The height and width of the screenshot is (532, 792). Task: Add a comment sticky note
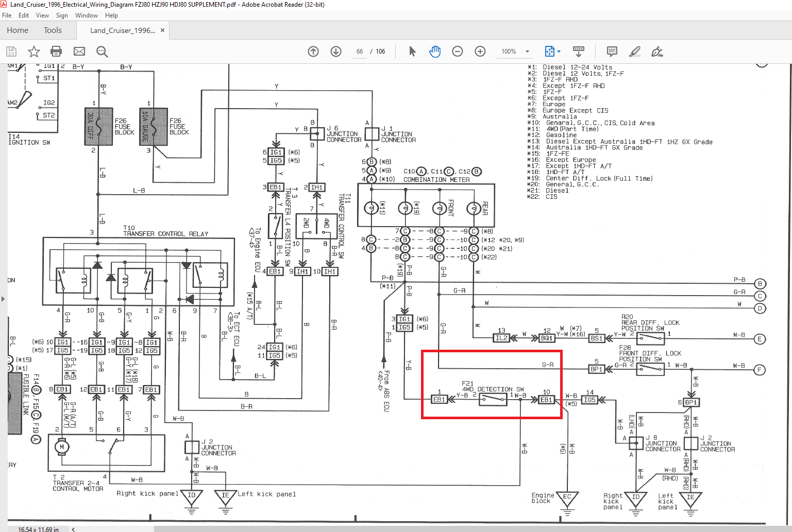tap(612, 52)
